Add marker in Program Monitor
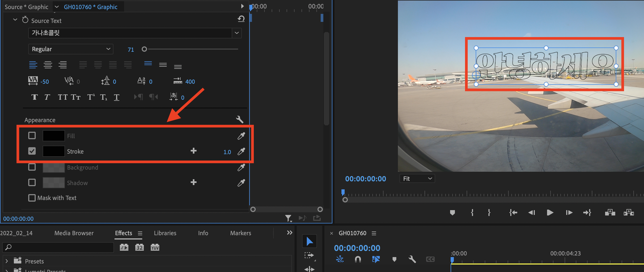644x272 pixels. pyautogui.click(x=452, y=213)
